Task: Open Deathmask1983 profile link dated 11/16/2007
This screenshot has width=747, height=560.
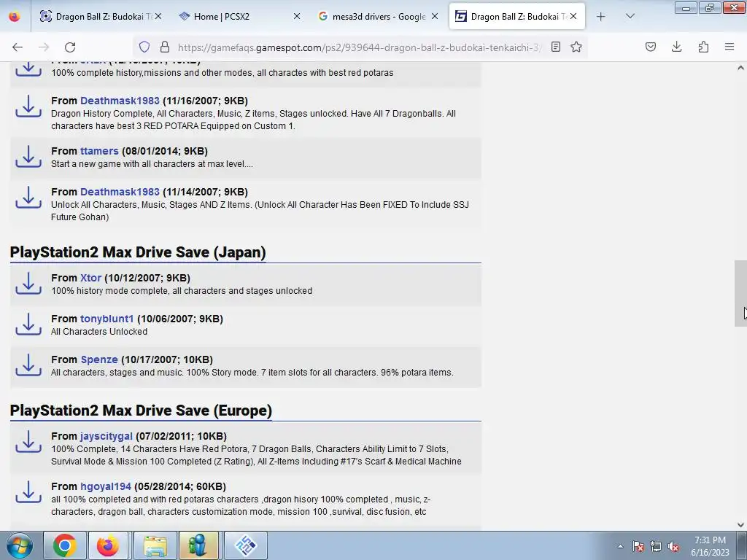Action: [x=120, y=101]
